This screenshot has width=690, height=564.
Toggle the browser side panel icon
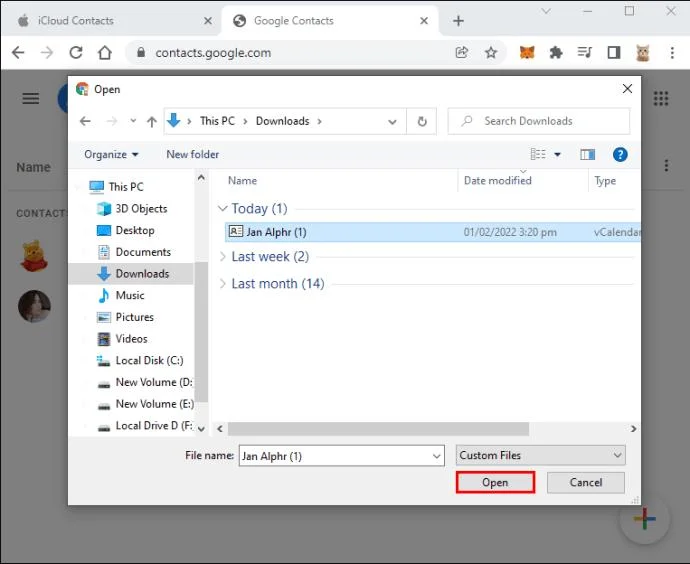tap(613, 53)
